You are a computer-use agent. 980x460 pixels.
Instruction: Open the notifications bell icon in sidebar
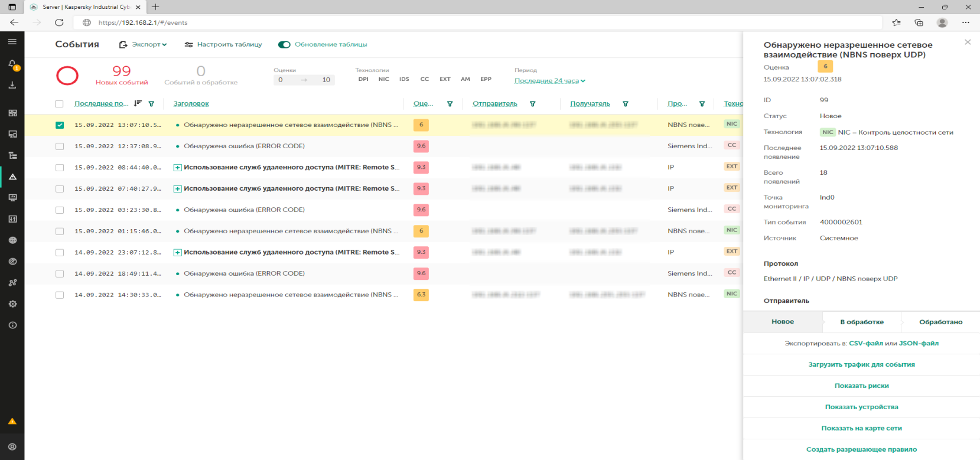coord(12,64)
